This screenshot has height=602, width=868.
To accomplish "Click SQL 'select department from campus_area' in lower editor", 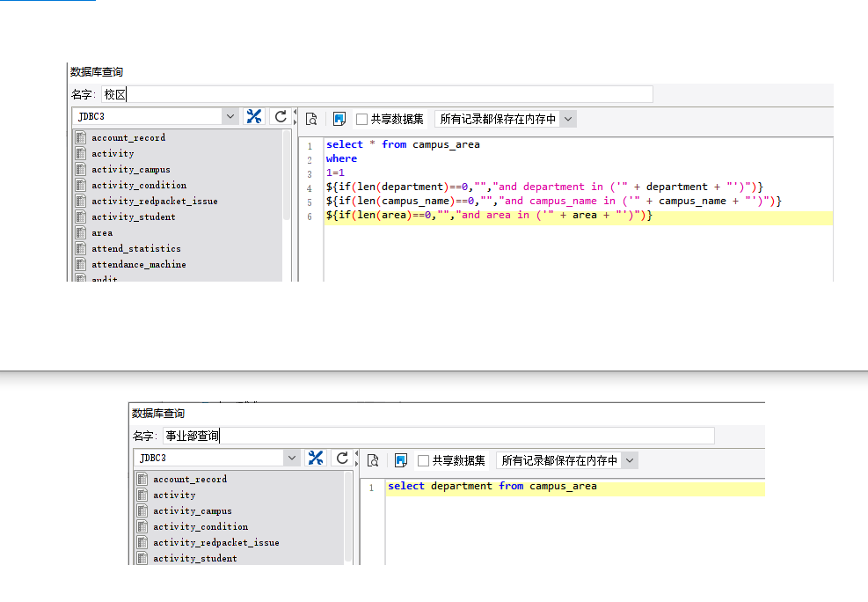I will [x=492, y=486].
